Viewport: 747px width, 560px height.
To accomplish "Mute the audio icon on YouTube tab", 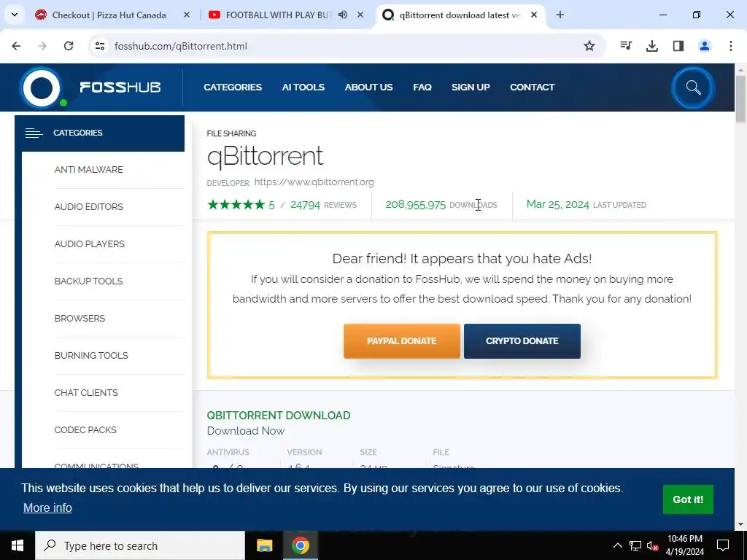I will click(x=343, y=15).
